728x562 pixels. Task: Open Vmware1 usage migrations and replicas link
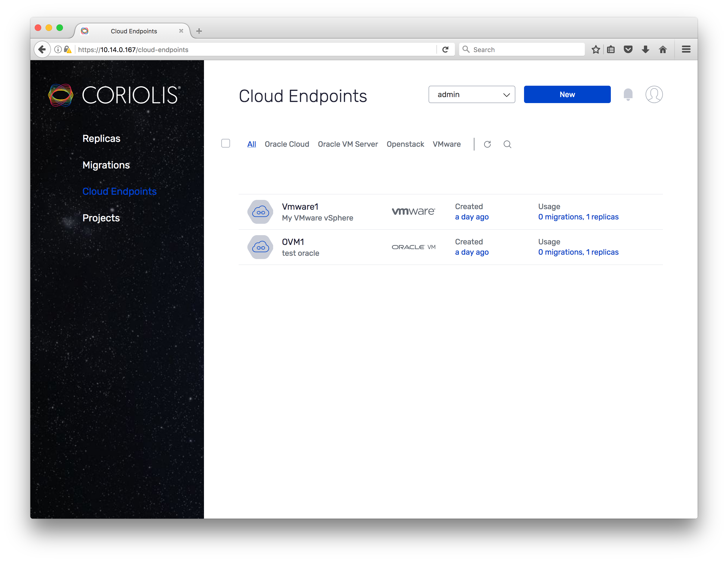click(578, 217)
